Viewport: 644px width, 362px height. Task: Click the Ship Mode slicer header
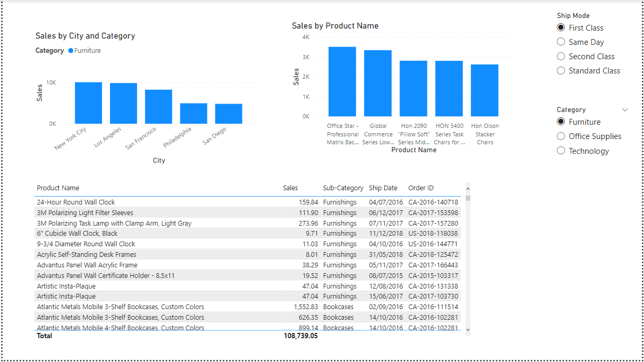coord(573,16)
